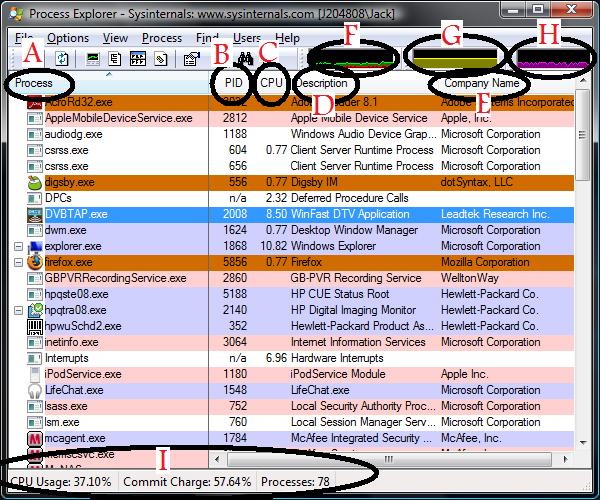Select the DVBTAP.exe process name
Image resolution: width=600 pixels, height=500 pixels.
[x=76, y=214]
